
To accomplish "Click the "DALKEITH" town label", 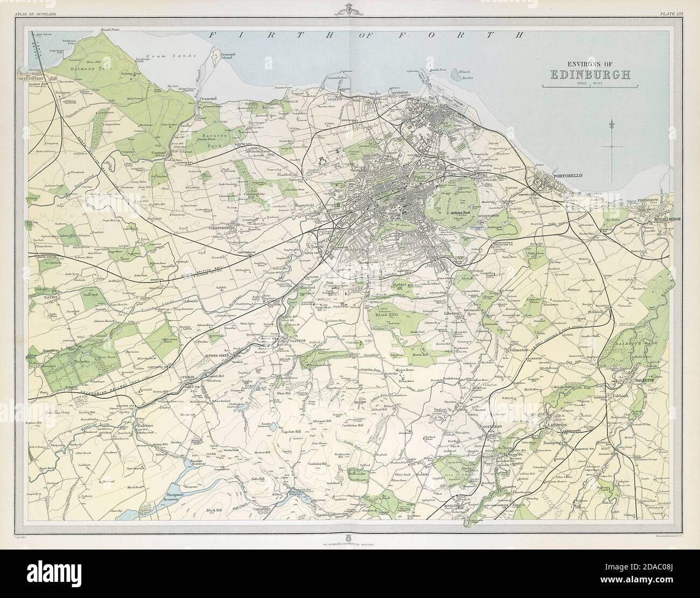I will point(644,381).
